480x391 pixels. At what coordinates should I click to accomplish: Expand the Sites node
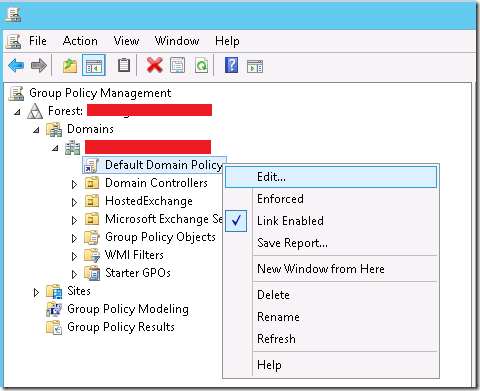36,292
